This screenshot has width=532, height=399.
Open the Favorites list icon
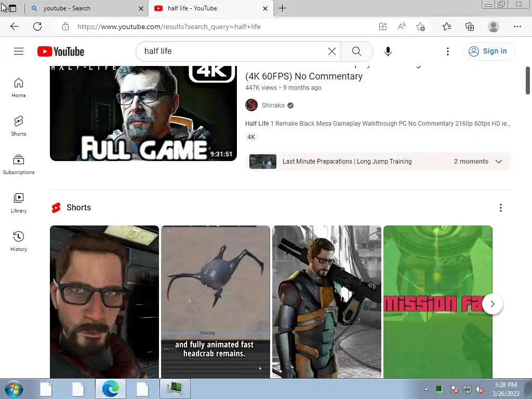(447, 26)
